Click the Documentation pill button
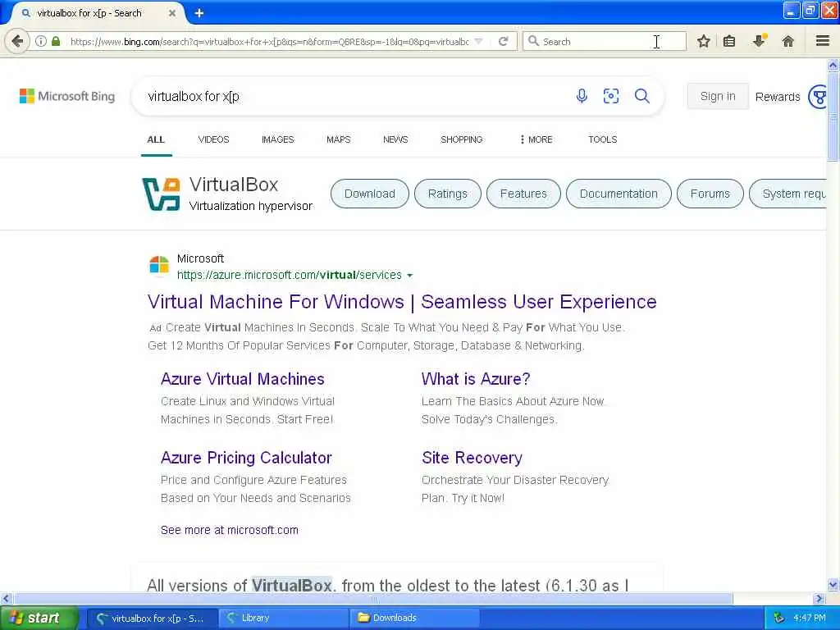Viewport: 840px width, 630px height. (x=619, y=194)
